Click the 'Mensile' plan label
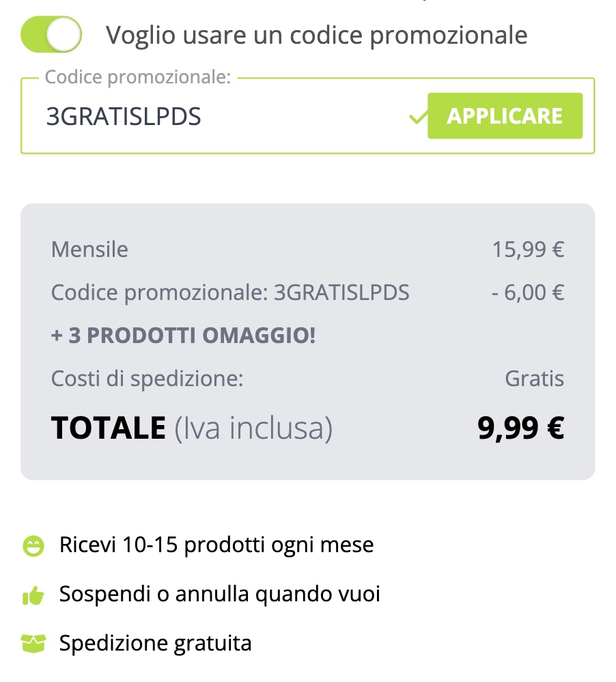The width and height of the screenshot is (616, 682). pos(89,249)
